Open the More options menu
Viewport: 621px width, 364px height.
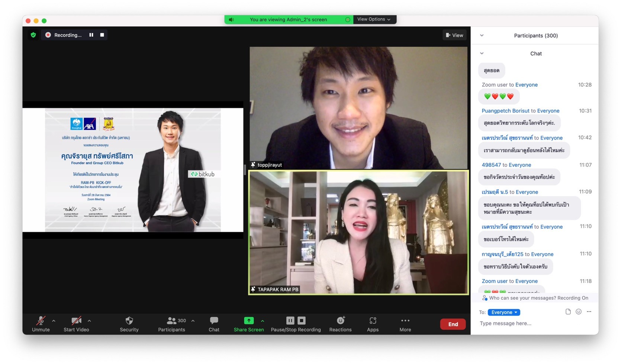pyautogui.click(x=405, y=324)
